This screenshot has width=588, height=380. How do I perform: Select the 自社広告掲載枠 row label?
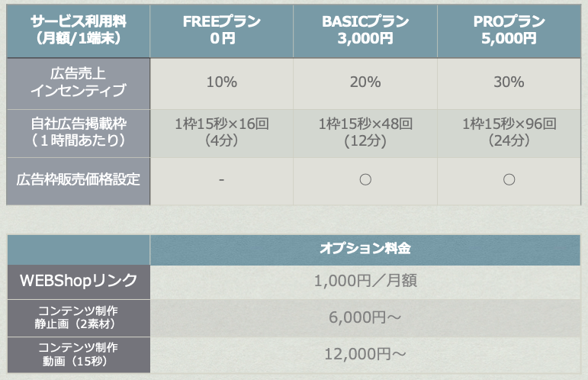point(79,131)
